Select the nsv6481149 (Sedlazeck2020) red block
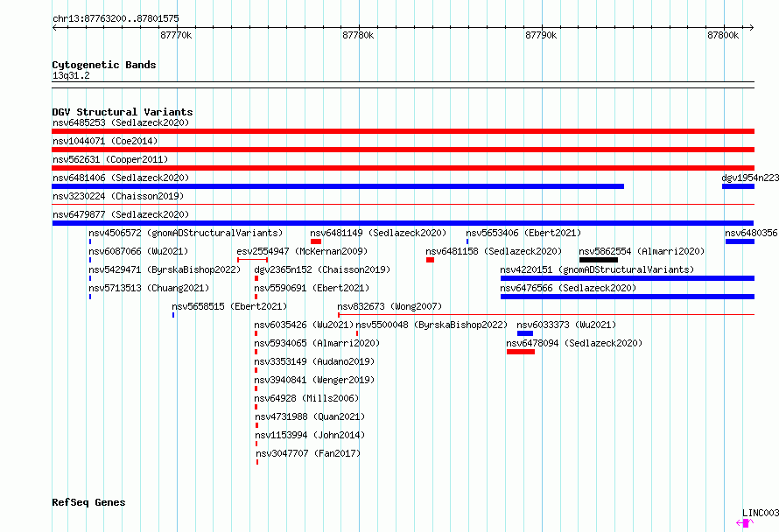 [316, 241]
